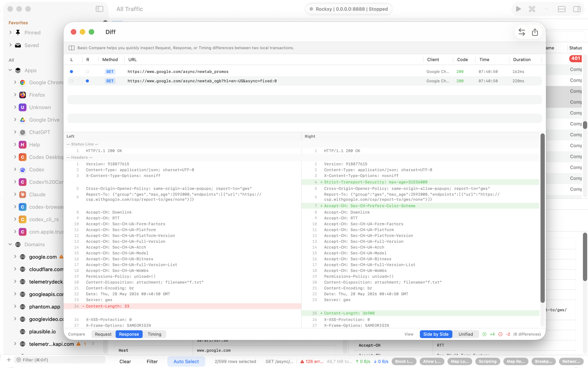Select the Google Drive app icon
The image size is (588, 368).
click(23, 120)
